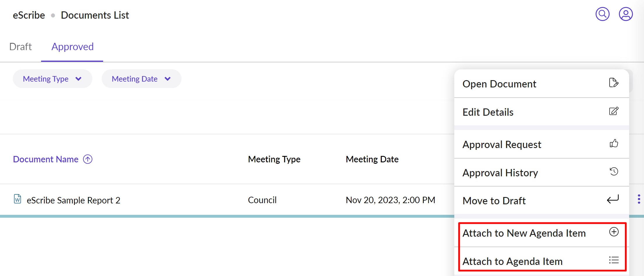The image size is (644, 276).
Task: Click the Edit Details pencil icon
Action: 614,111
